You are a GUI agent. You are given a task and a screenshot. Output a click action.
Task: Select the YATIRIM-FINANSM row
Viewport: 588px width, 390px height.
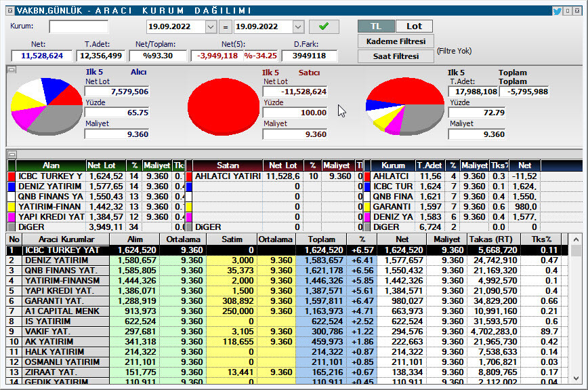point(287,281)
